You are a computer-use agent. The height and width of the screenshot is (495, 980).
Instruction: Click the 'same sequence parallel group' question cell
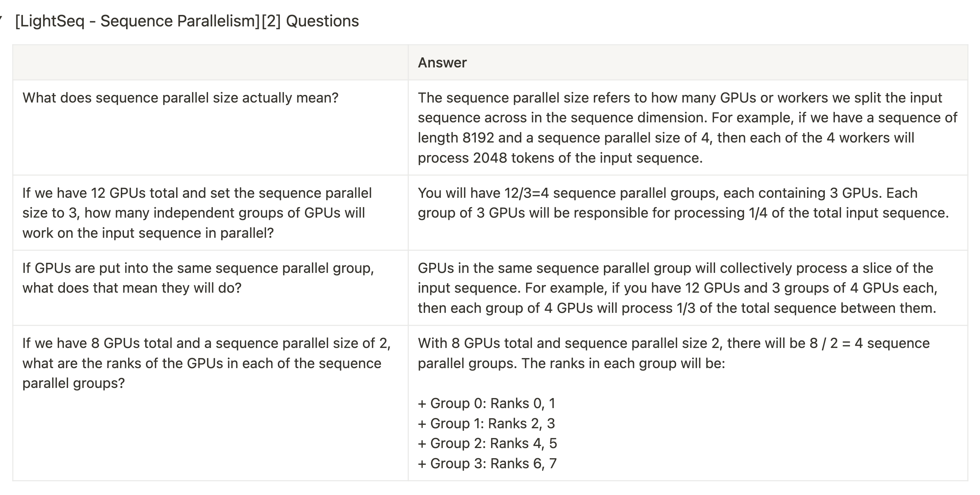coord(210,288)
